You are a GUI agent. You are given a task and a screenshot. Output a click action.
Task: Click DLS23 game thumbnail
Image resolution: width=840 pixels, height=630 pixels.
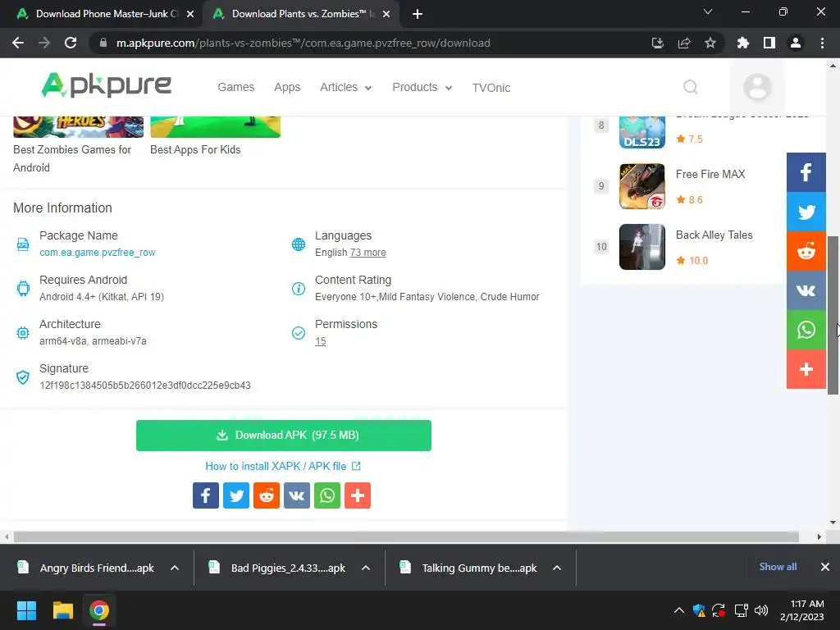coord(641,132)
